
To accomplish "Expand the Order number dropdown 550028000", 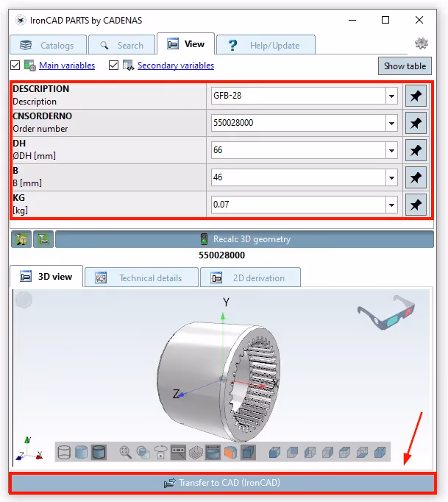I will click(x=391, y=123).
